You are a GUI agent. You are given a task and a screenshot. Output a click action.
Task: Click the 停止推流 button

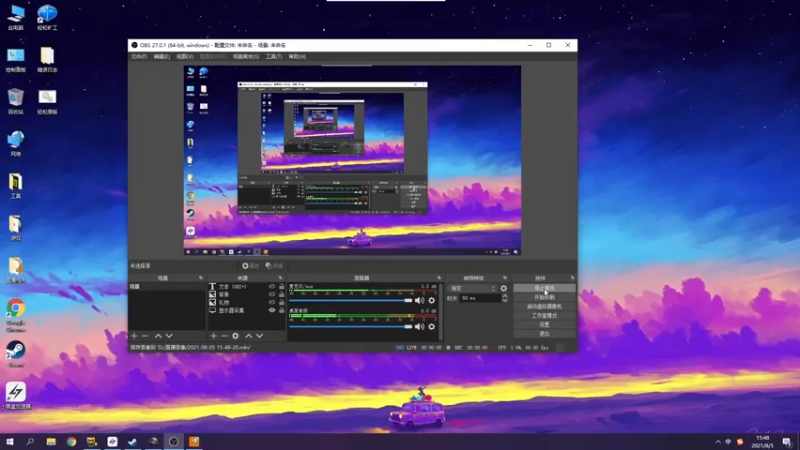pyautogui.click(x=544, y=288)
